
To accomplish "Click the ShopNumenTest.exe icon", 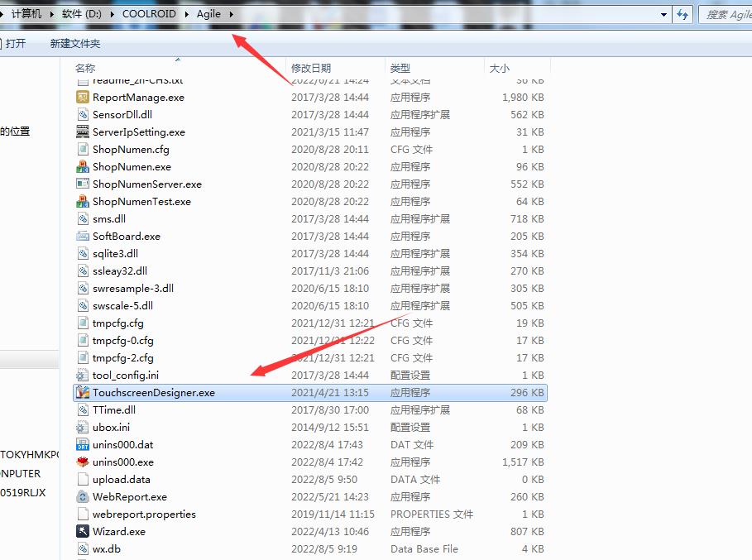I will click(83, 201).
